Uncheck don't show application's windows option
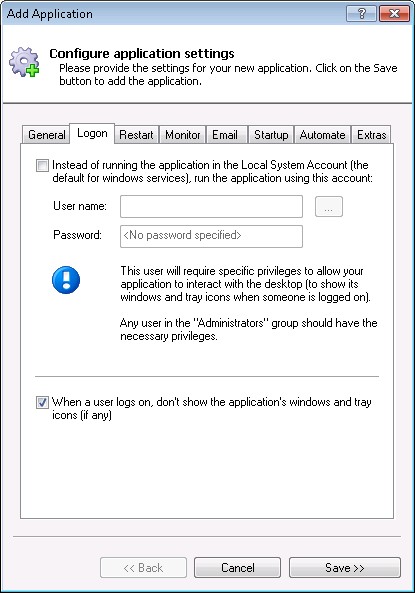Screen dimensions: 415x593 pyautogui.click(x=42, y=402)
